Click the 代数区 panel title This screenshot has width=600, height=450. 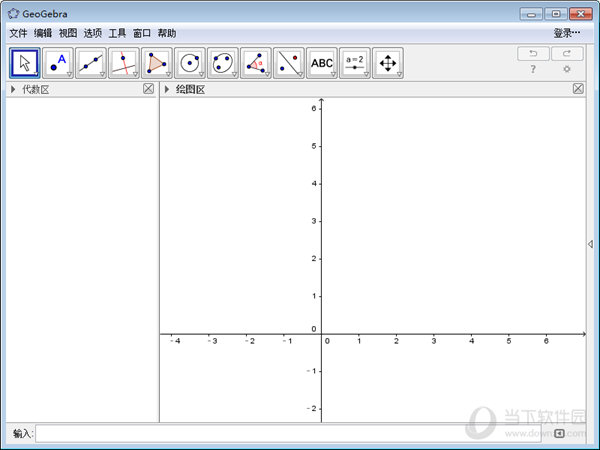click(36, 89)
